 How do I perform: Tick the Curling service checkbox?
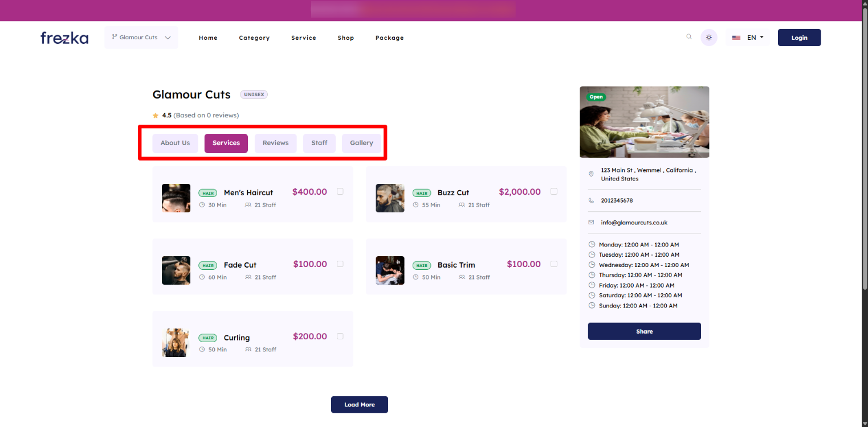pos(340,336)
